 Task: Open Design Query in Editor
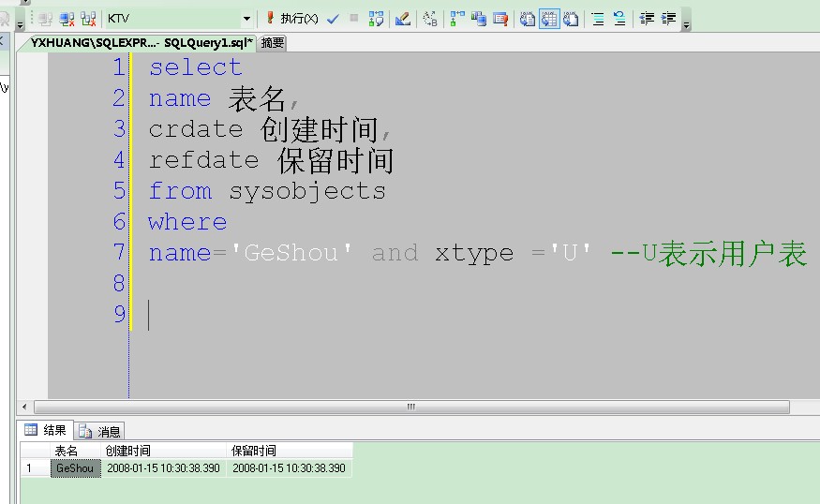[402, 19]
